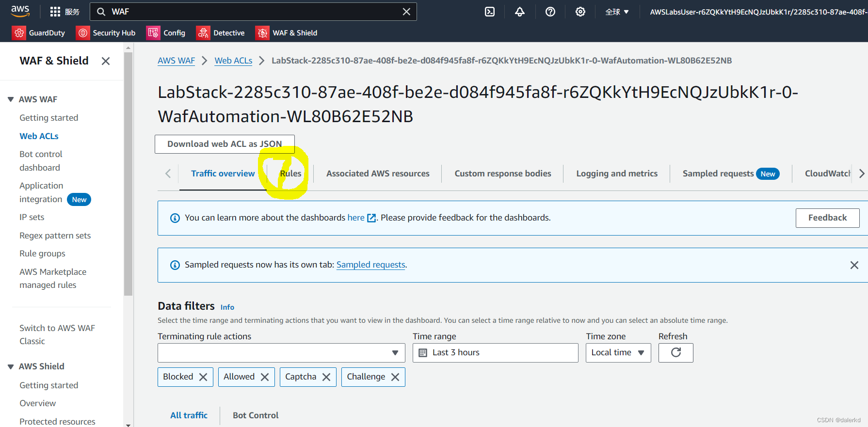Clear the WAF search text
This screenshot has width=868, height=427.
click(406, 12)
